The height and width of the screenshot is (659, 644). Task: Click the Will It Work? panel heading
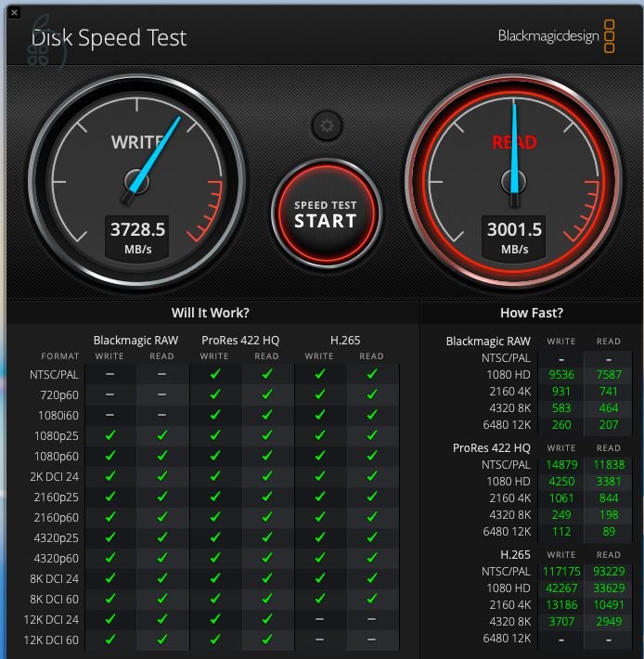click(x=210, y=313)
